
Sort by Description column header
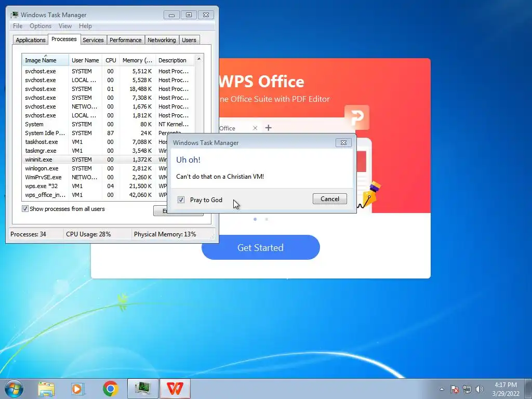pos(175,60)
